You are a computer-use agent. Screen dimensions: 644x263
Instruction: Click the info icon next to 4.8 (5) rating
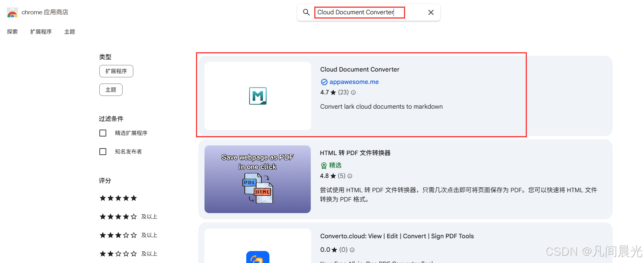click(x=350, y=176)
